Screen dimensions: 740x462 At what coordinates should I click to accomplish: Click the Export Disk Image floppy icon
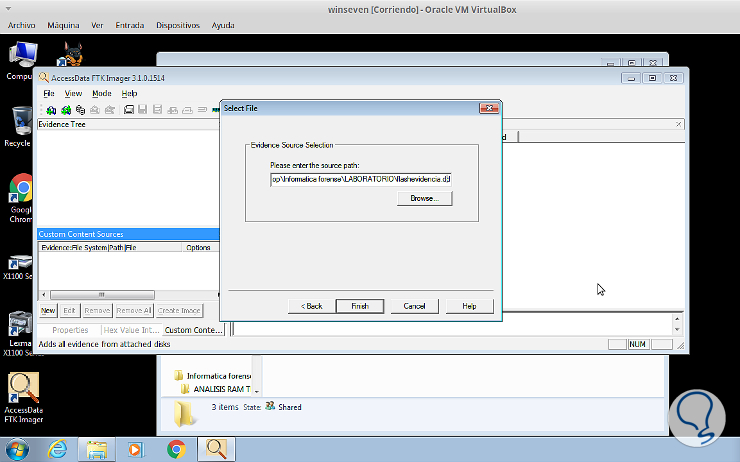point(143,110)
